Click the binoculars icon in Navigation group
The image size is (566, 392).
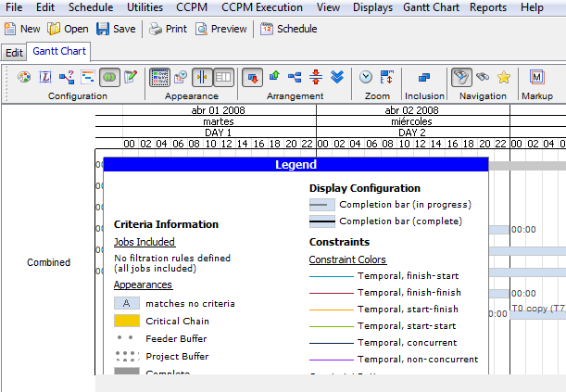tap(483, 78)
